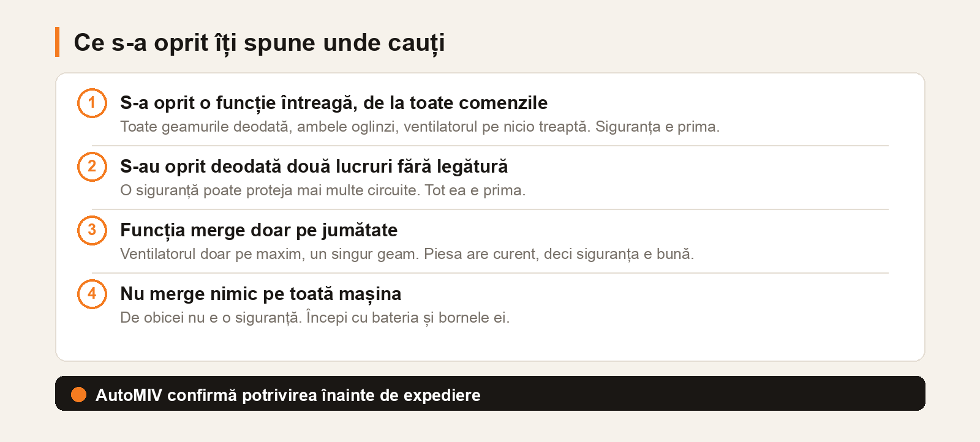Click the numbered circle 1 icon

pyautogui.click(x=92, y=103)
